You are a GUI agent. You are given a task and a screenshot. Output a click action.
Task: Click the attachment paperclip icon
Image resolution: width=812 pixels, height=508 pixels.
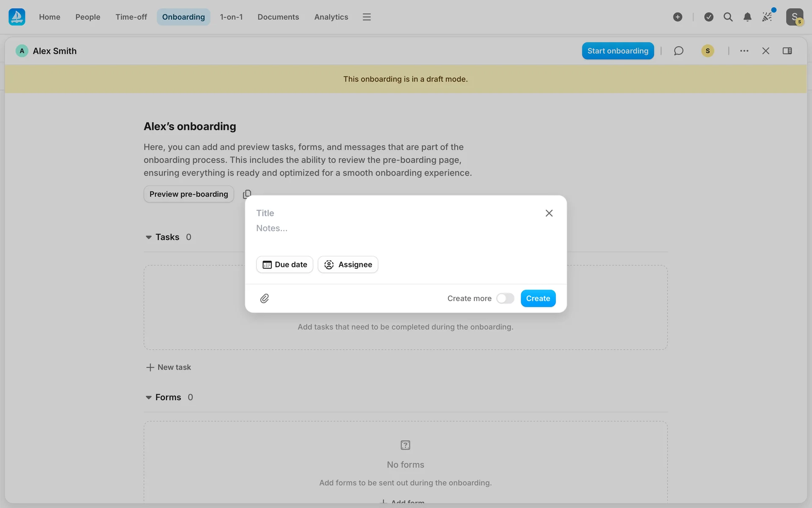point(264,298)
